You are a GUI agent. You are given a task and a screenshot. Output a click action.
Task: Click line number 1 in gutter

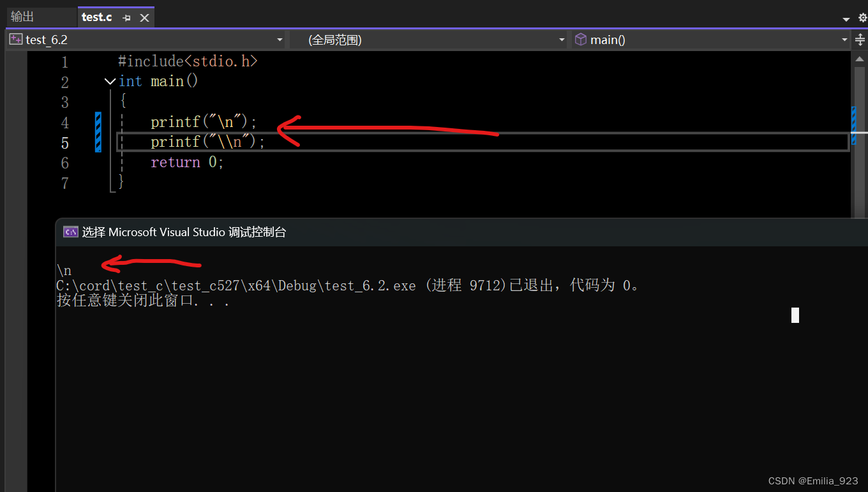pyautogui.click(x=64, y=63)
